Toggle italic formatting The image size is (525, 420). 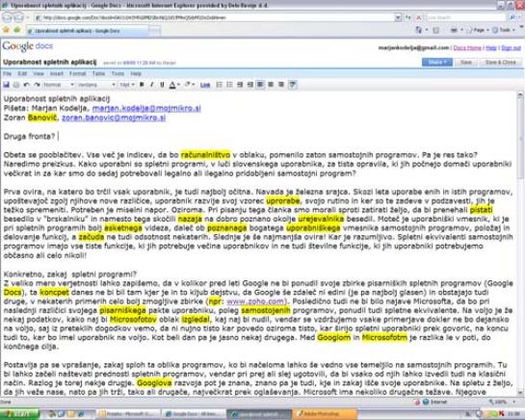tap(152, 85)
